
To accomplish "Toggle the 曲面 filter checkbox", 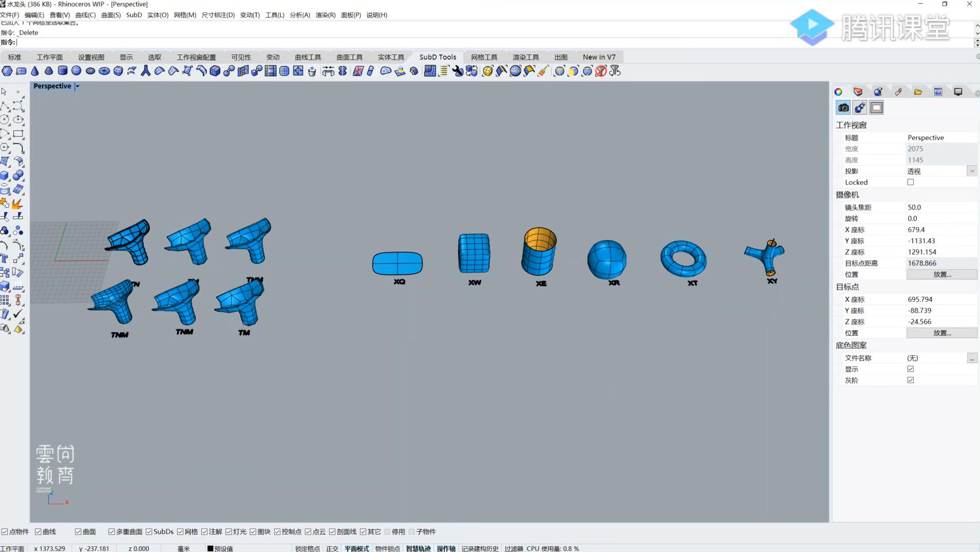I will click(x=78, y=532).
